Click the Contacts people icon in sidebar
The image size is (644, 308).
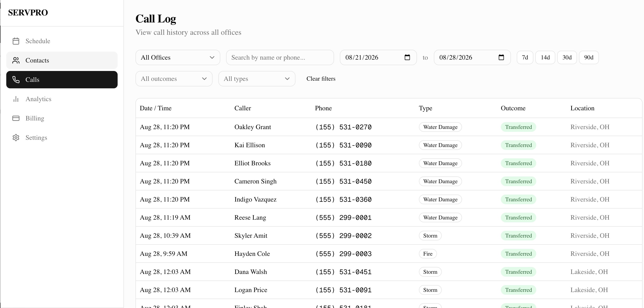(x=16, y=60)
